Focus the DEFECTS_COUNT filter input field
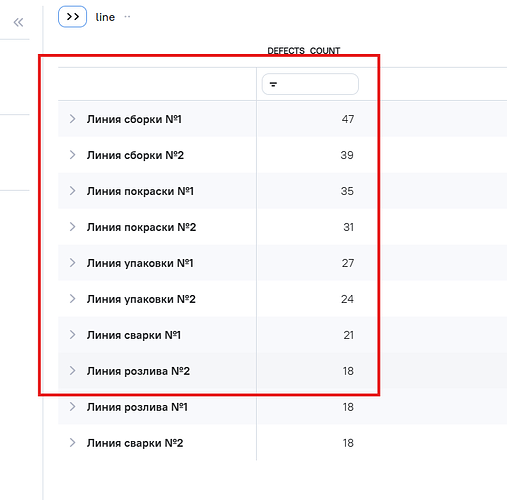Viewport: 507px width, 500px height. click(x=310, y=84)
